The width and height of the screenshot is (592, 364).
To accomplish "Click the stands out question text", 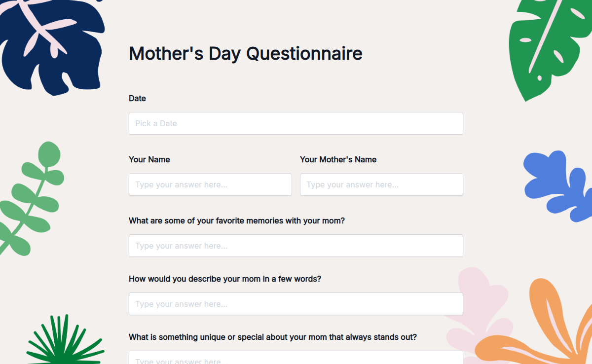I will tap(272, 337).
